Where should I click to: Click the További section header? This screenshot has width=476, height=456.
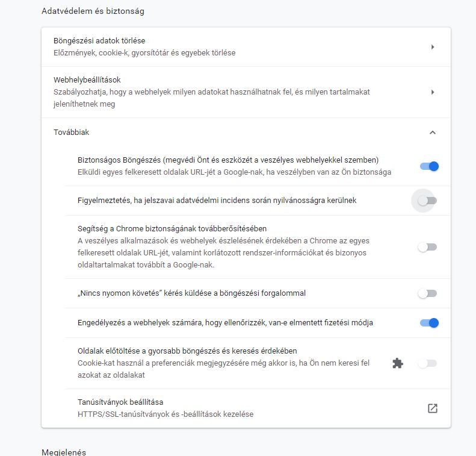(72, 133)
